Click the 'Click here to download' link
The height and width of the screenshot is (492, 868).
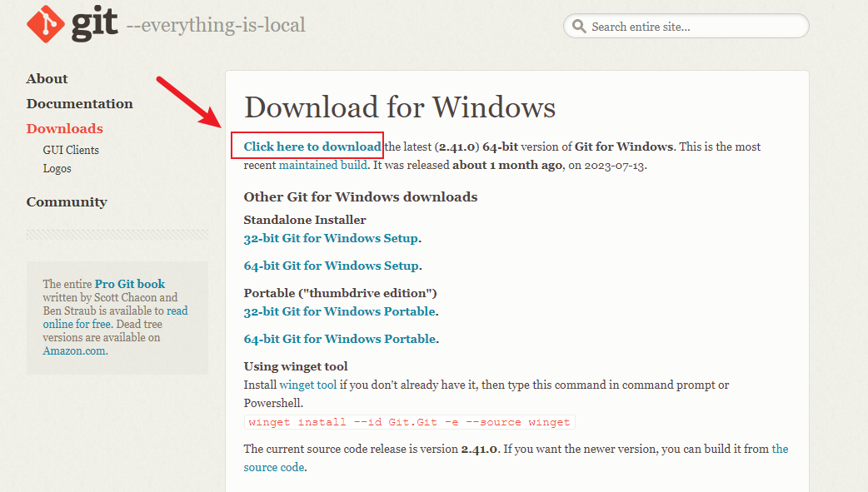point(312,147)
